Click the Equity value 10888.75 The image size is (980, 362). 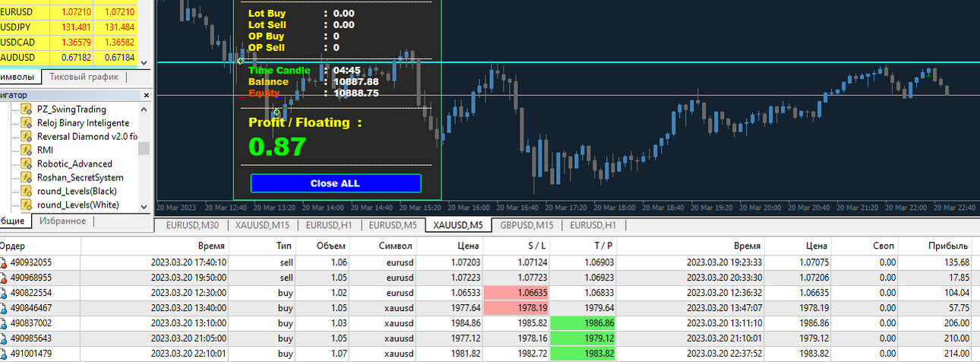pyautogui.click(x=356, y=94)
